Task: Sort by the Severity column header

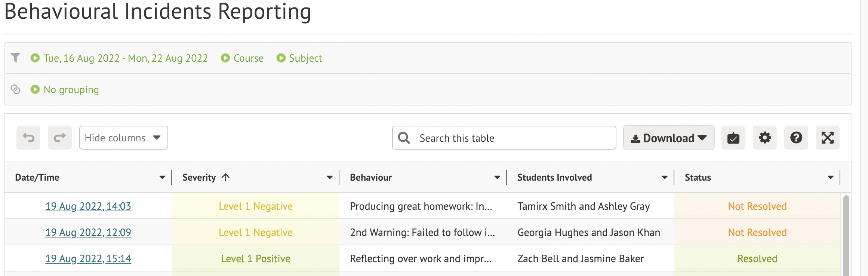Action: point(199,178)
